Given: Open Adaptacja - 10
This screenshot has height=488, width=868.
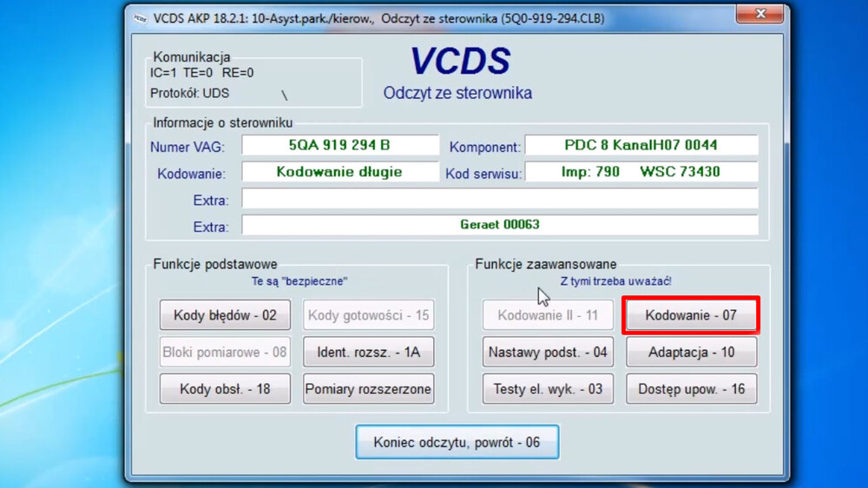Looking at the screenshot, I should coord(692,352).
